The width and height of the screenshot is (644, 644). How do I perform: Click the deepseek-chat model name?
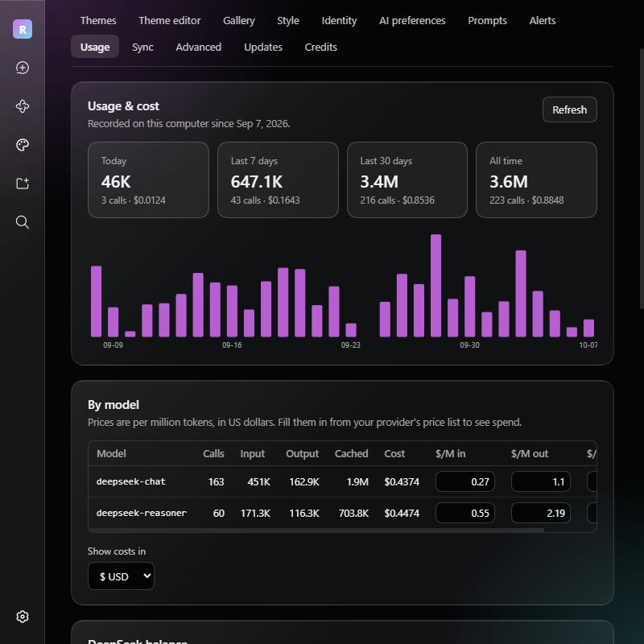click(x=131, y=481)
